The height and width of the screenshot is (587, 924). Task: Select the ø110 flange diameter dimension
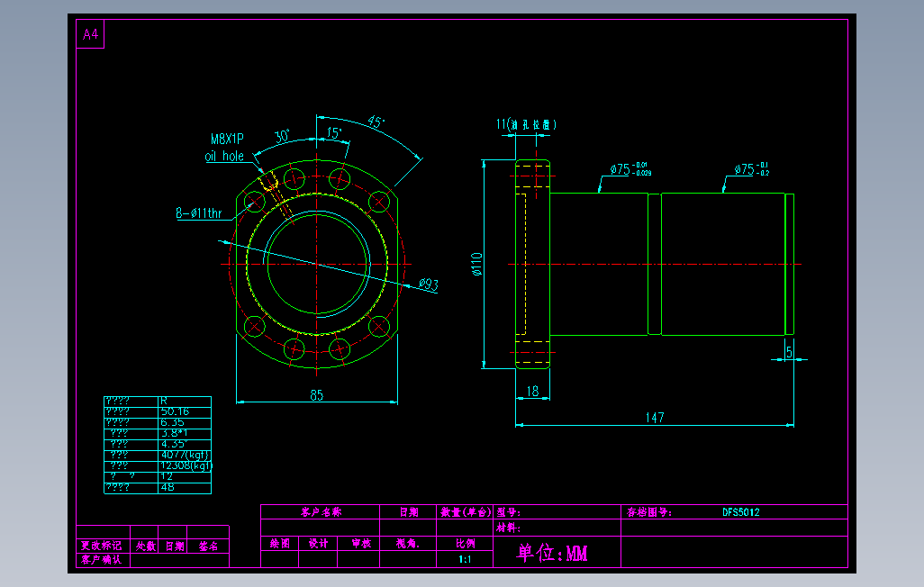476,264
